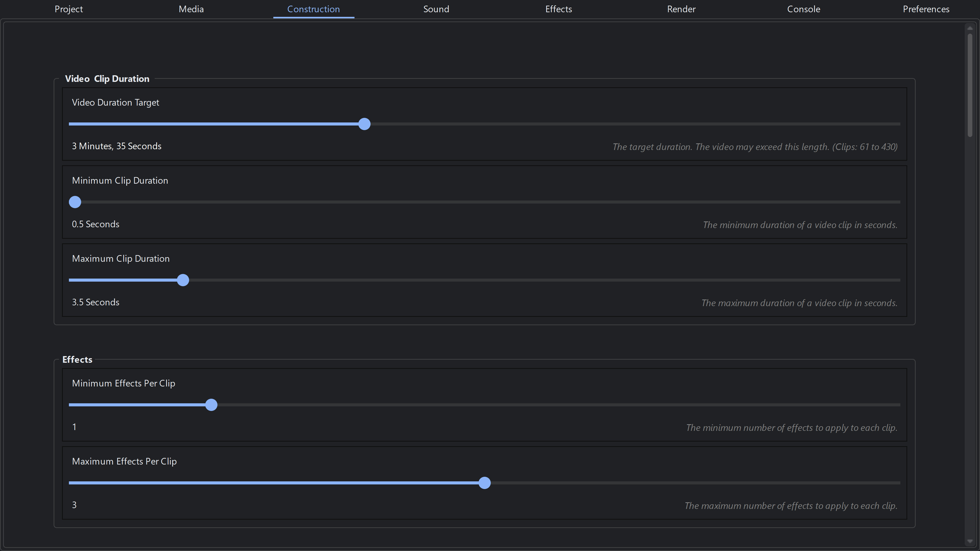This screenshot has width=980, height=551.
Task: Switch to the Render tab
Action: 681,9
